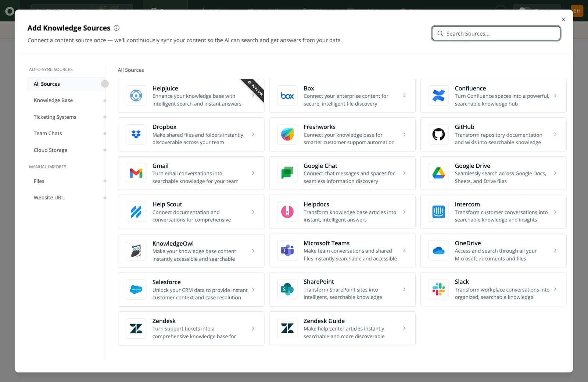Click the GitHub octocat icon

tap(438, 135)
